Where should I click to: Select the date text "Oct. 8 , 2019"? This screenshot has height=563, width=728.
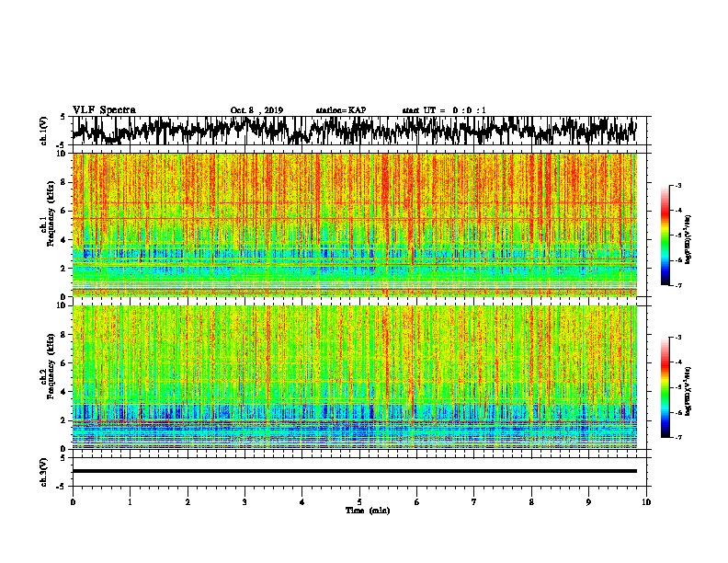(256, 110)
